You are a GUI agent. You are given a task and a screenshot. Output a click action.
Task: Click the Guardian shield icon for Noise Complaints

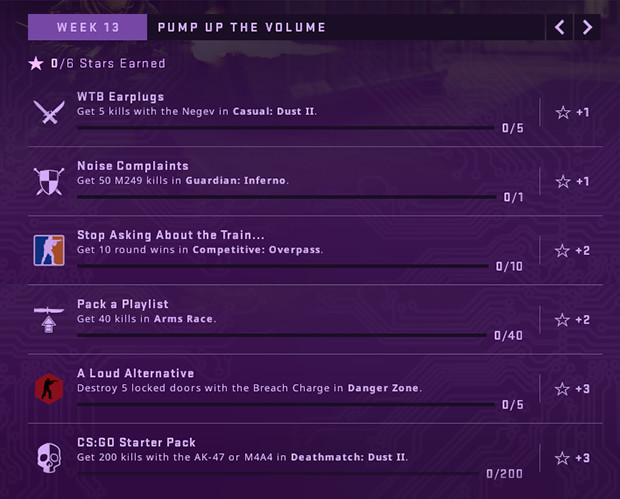tap(49, 181)
